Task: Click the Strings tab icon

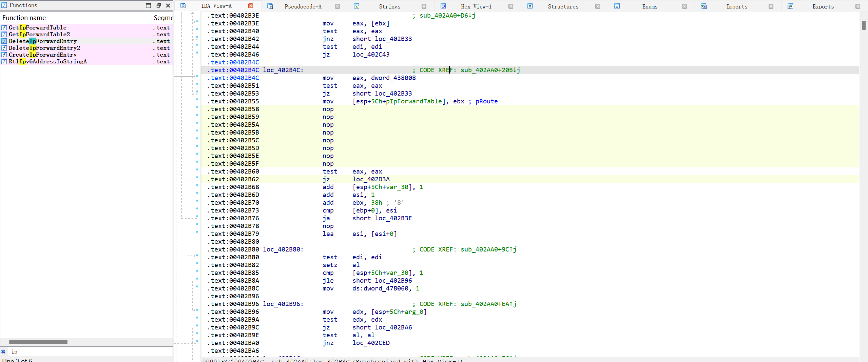Action: coord(356,6)
